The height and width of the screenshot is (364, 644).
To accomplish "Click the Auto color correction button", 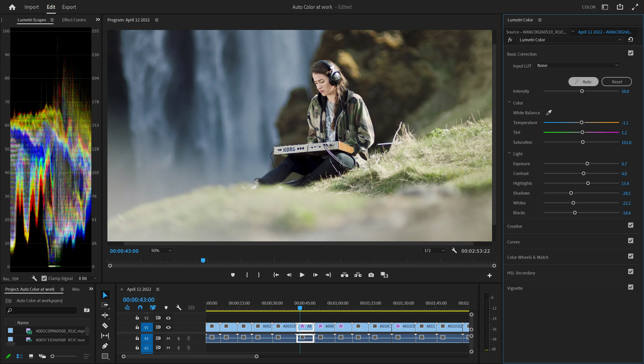I will click(583, 82).
